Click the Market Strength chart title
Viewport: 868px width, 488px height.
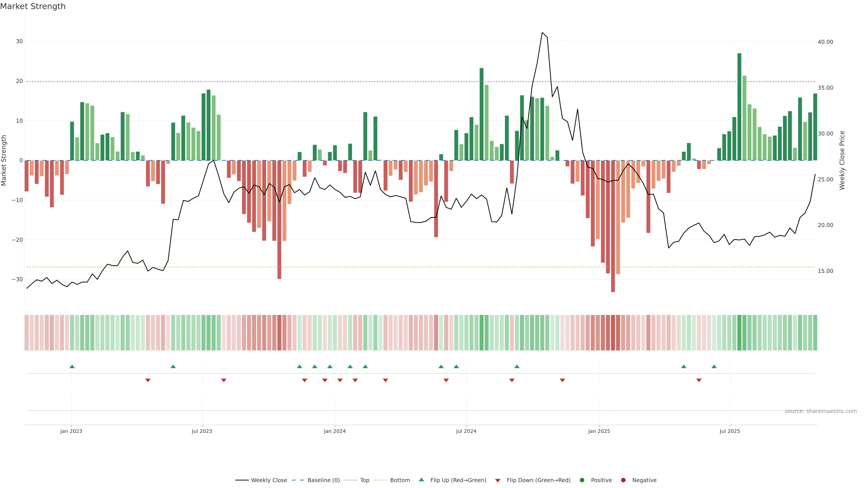[x=33, y=6]
